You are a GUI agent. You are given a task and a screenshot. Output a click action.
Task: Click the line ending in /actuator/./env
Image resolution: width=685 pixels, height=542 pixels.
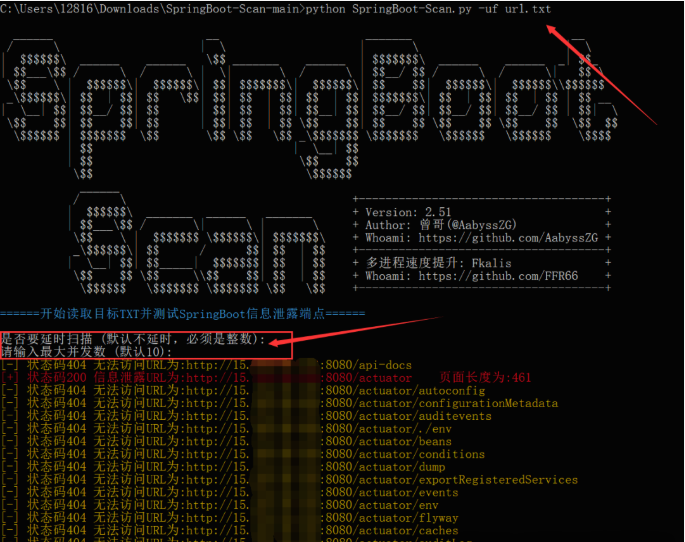click(226, 428)
